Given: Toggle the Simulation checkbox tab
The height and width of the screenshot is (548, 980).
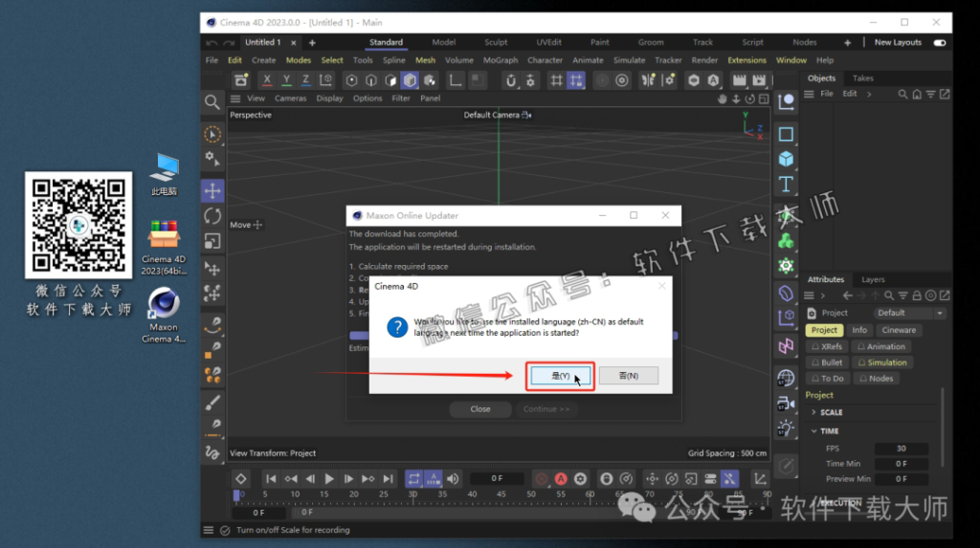Looking at the screenshot, I should tap(881, 362).
